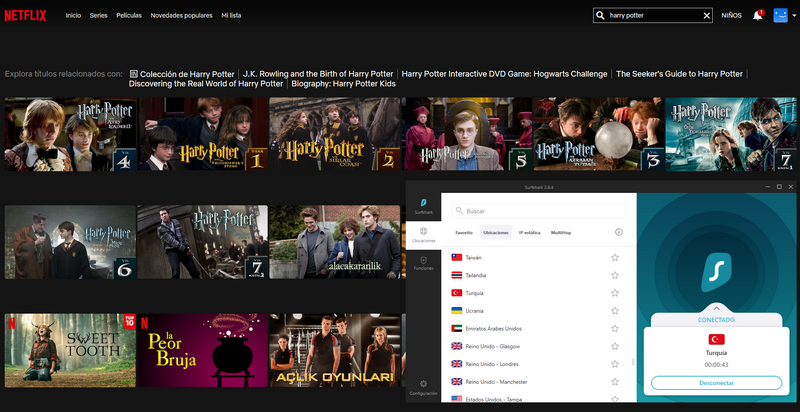Open Harry Potter Year 5 thumbnail

coord(467,134)
